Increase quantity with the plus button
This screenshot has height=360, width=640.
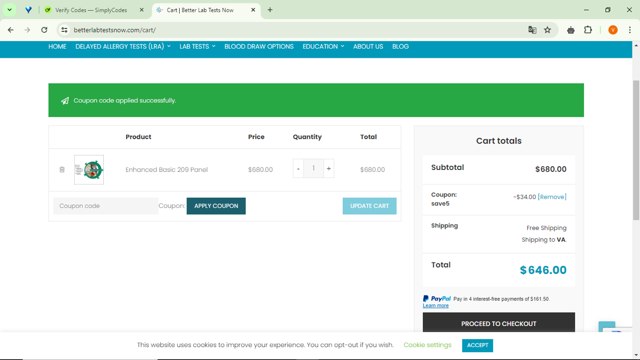click(329, 169)
